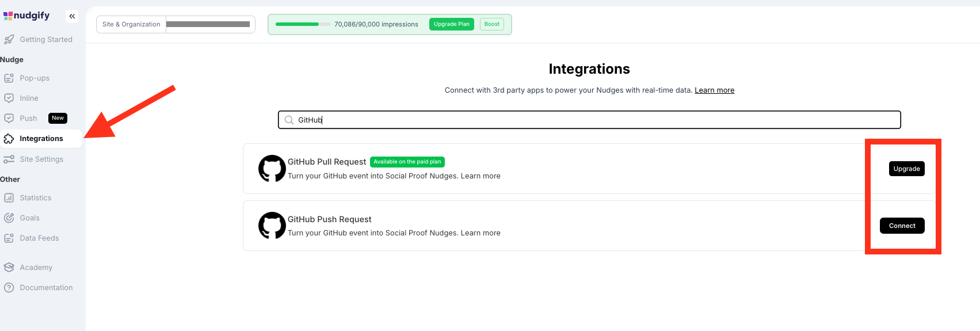Click the search magnifier icon
The height and width of the screenshot is (331, 980).
click(x=289, y=120)
